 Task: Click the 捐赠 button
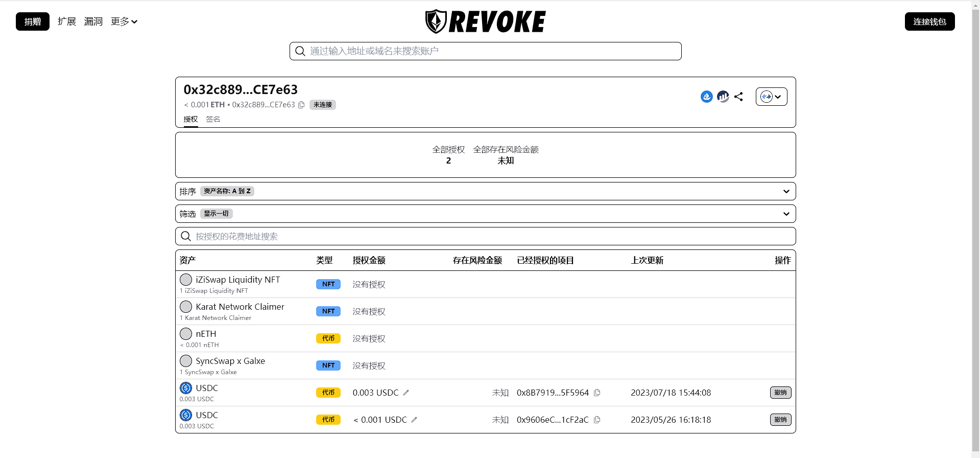(33, 21)
